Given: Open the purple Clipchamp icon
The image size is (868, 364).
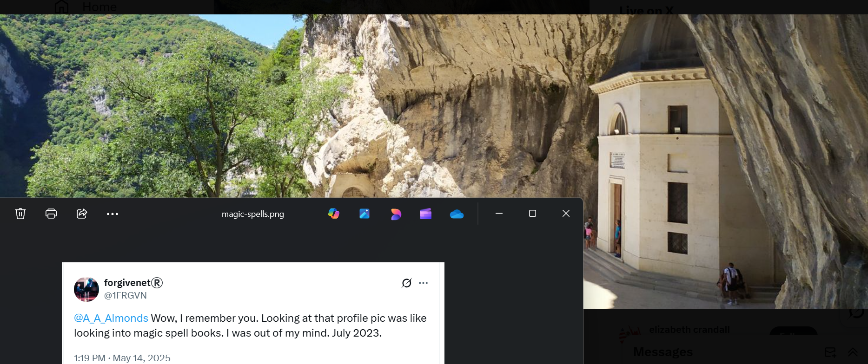Looking at the screenshot, I should pyautogui.click(x=426, y=214).
